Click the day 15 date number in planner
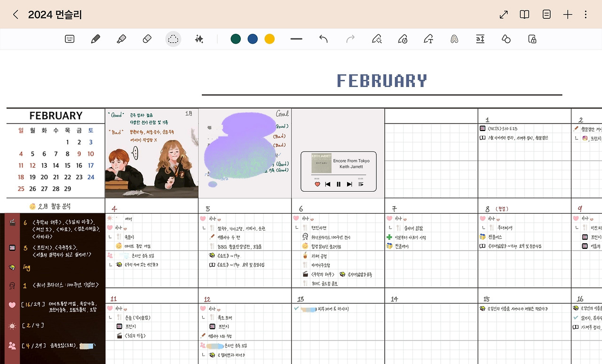The image size is (602, 364). click(487, 299)
